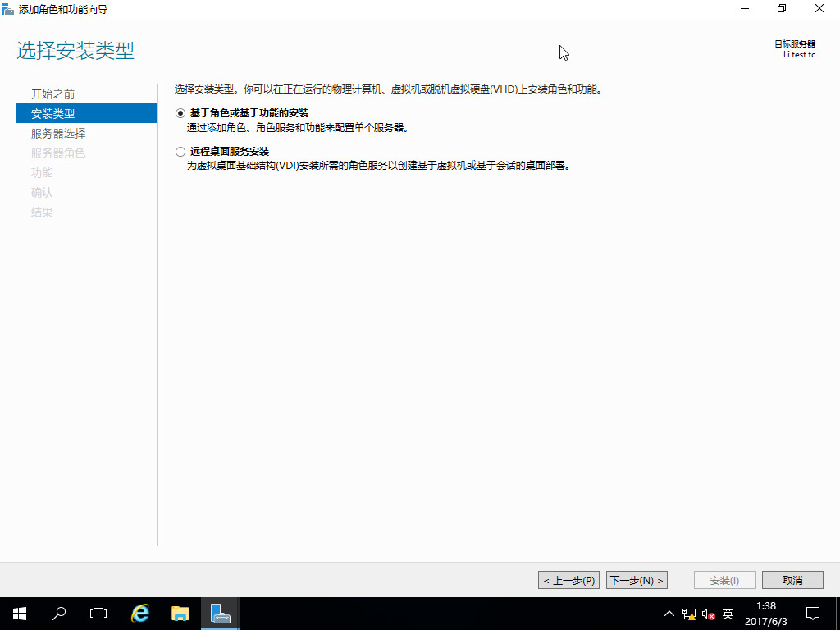
Task: Select 安装类型 step in sidebar
Action: [86, 113]
